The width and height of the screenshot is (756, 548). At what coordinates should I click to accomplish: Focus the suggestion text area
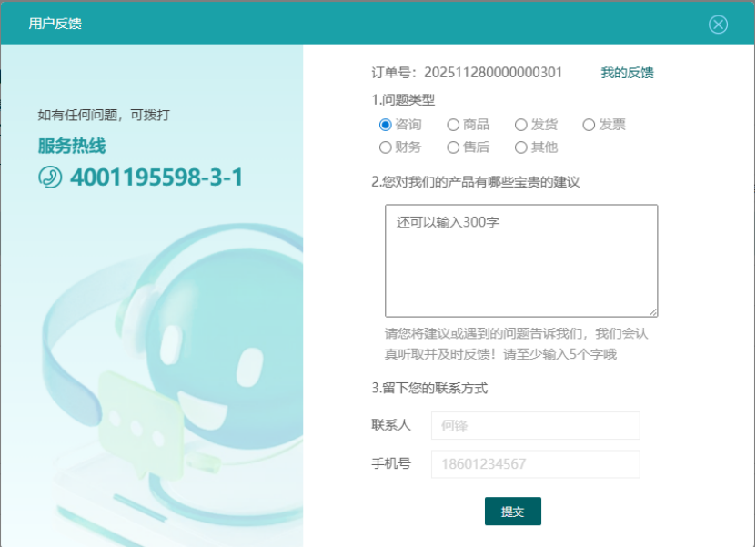pos(520,260)
